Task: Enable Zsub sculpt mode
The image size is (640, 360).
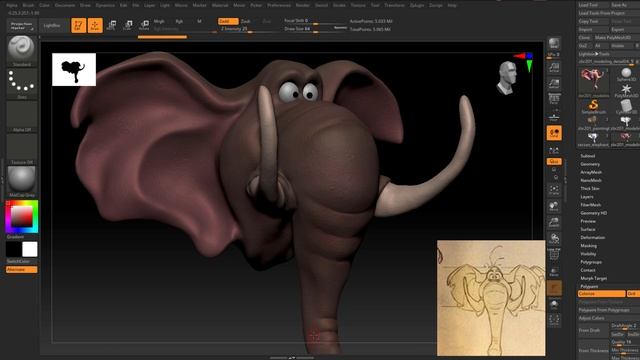Action: click(245, 21)
